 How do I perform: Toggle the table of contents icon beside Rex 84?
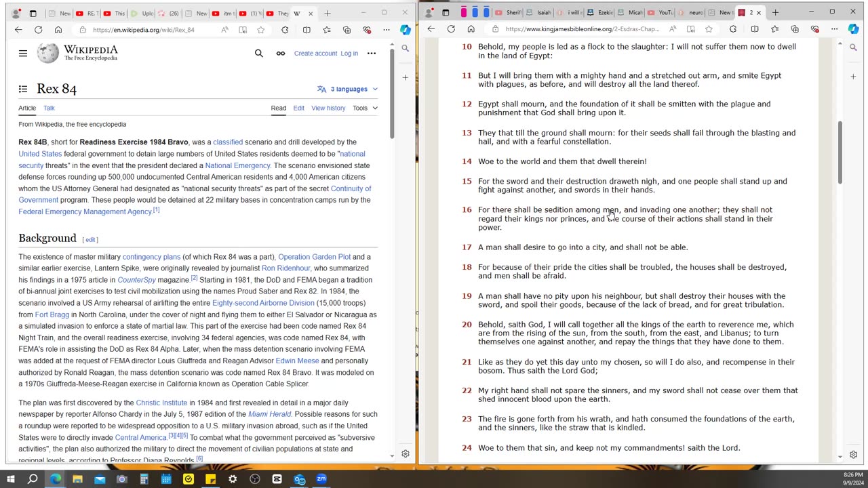point(23,89)
